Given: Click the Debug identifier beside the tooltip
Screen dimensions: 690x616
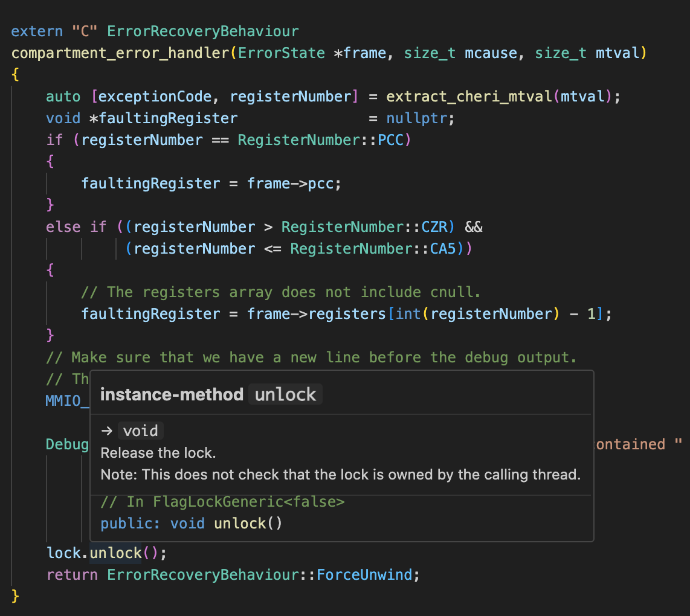Looking at the screenshot, I should (67, 444).
